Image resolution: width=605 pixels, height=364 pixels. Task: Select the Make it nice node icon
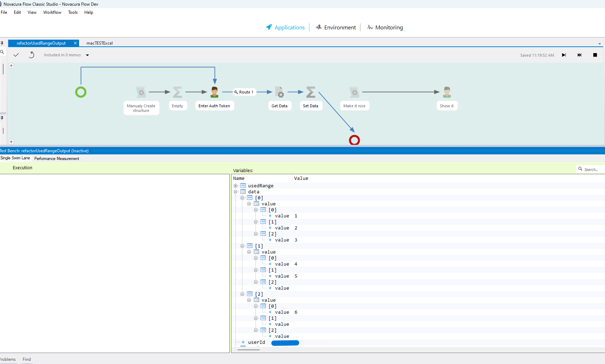tap(354, 92)
